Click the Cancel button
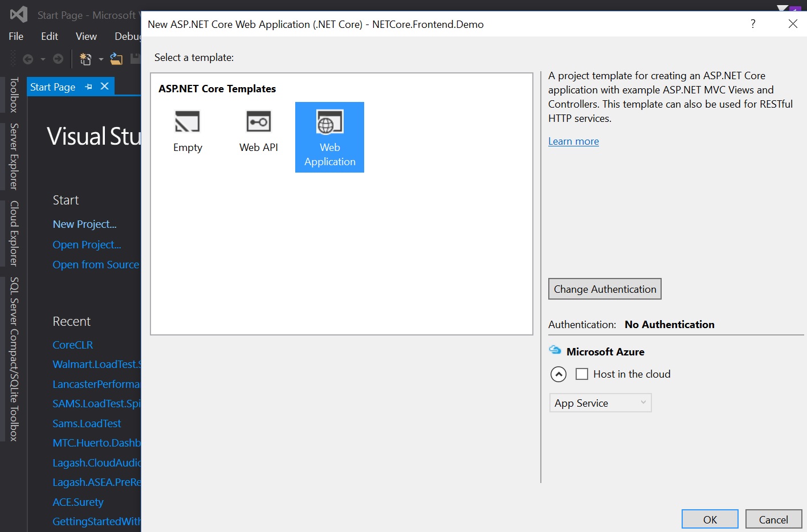The image size is (807, 532). coord(773,519)
